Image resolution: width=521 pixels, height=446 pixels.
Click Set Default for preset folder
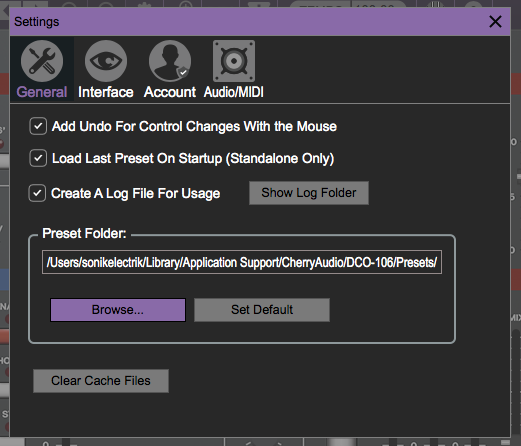point(262,310)
